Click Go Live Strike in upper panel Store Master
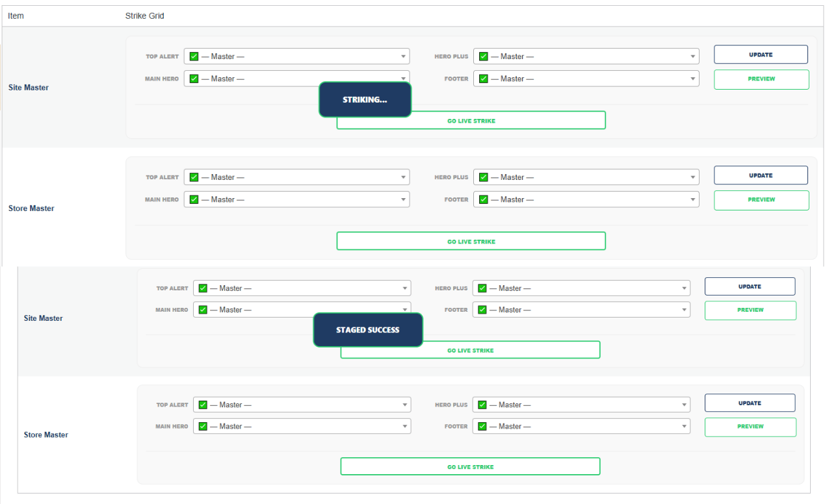Viewport: 825px width, 504px height. coord(471,242)
